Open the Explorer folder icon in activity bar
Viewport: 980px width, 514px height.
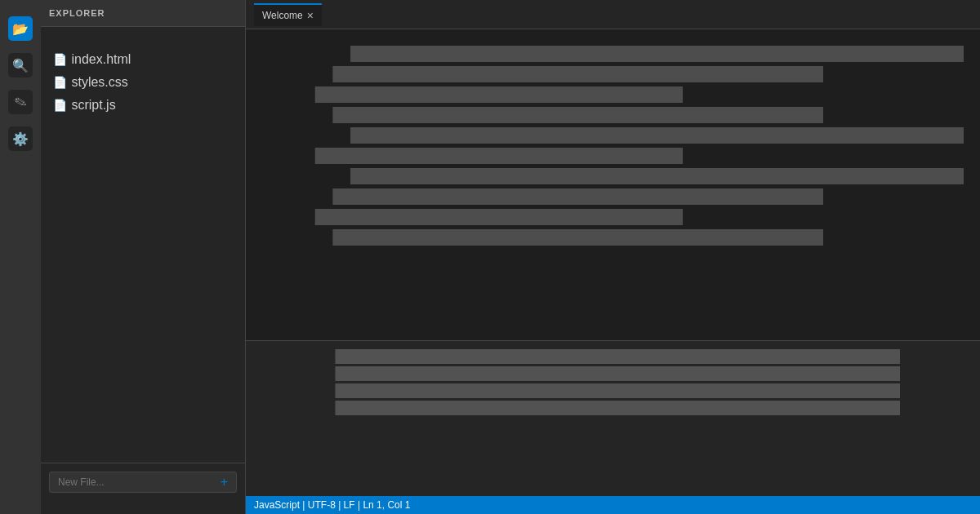pos(20,29)
